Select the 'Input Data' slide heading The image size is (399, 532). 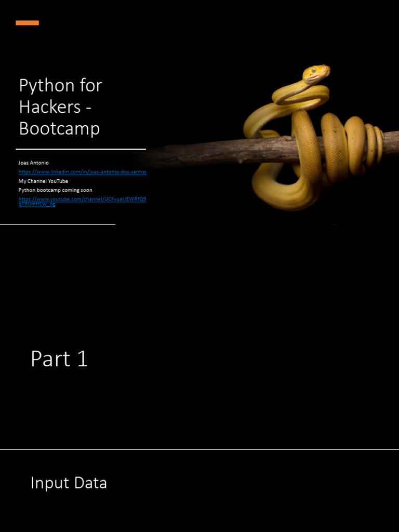coord(69,483)
